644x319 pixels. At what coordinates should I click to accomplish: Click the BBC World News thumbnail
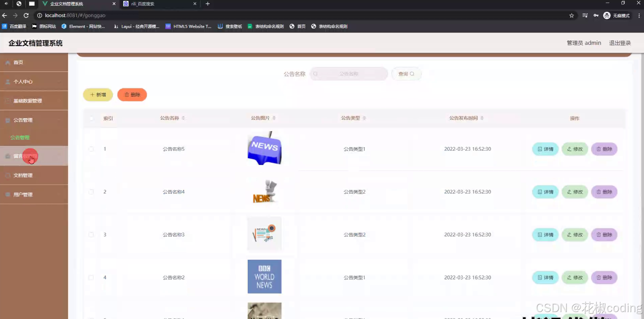[264, 277]
